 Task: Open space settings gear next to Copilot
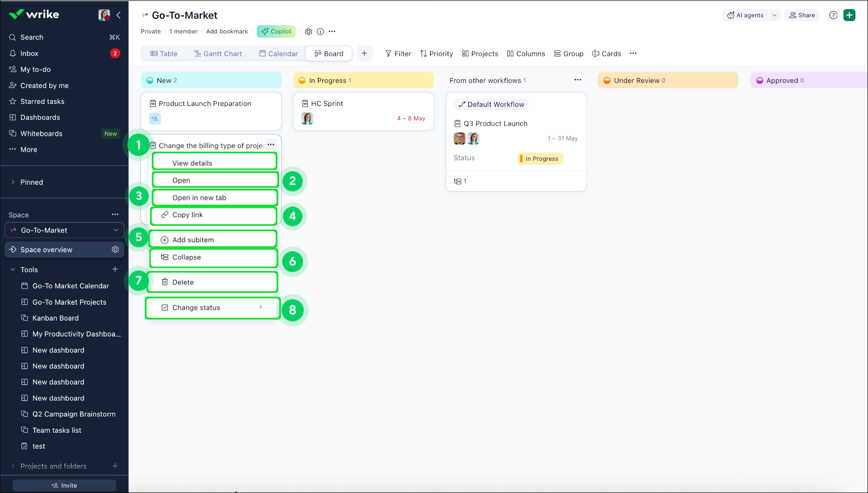point(309,32)
